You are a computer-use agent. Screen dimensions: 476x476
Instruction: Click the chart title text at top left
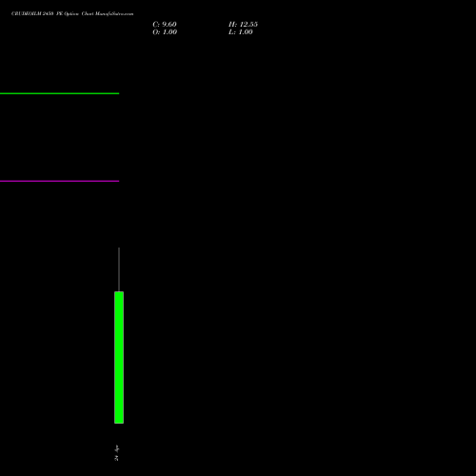(72, 14)
